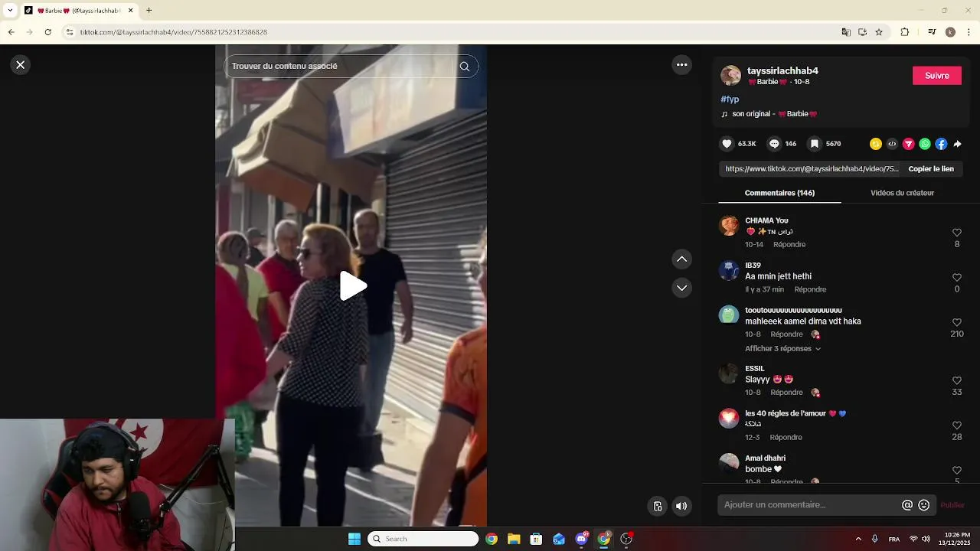Like the mahleeek aamel dima comment
The image size is (980, 551).
coord(957,322)
